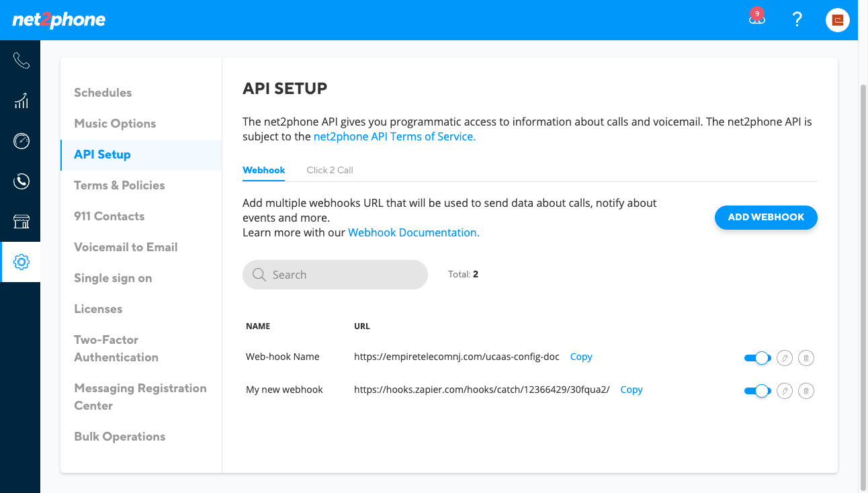Image resolution: width=868 pixels, height=493 pixels.
Task: Switch to the Click 2 Call tab
Action: (330, 170)
